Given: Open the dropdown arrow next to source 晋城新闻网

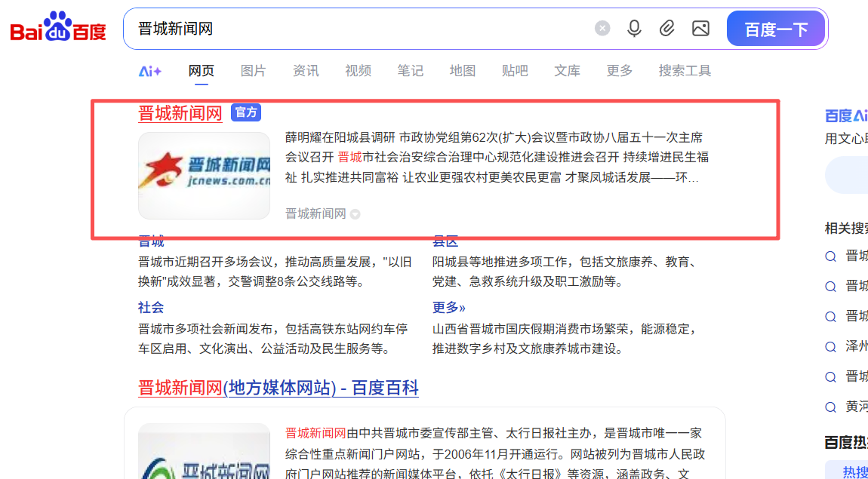Looking at the screenshot, I should pos(355,213).
